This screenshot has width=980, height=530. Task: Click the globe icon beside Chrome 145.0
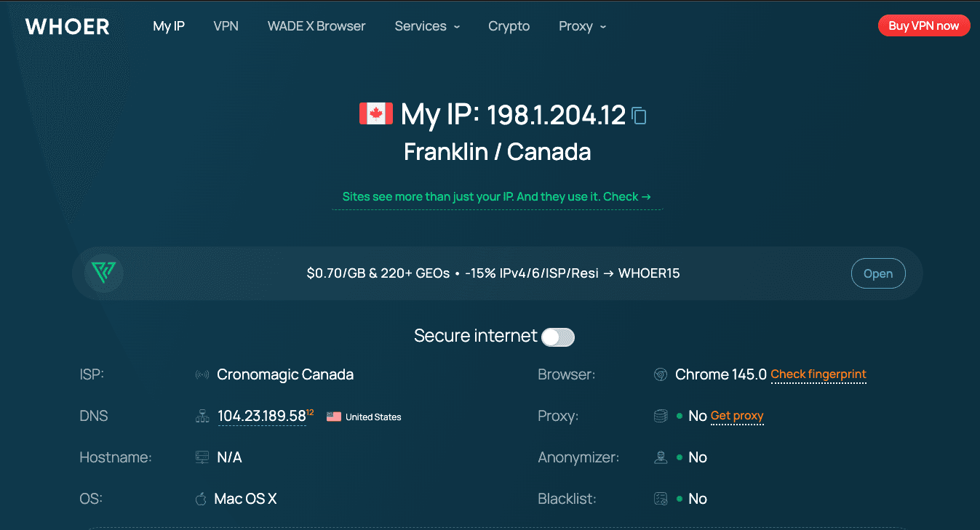tap(660, 374)
